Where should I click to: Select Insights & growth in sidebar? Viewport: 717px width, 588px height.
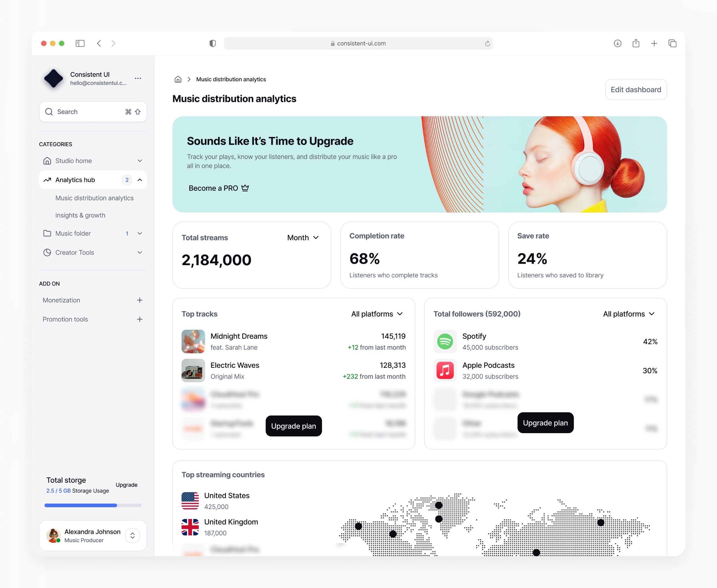[x=80, y=216]
